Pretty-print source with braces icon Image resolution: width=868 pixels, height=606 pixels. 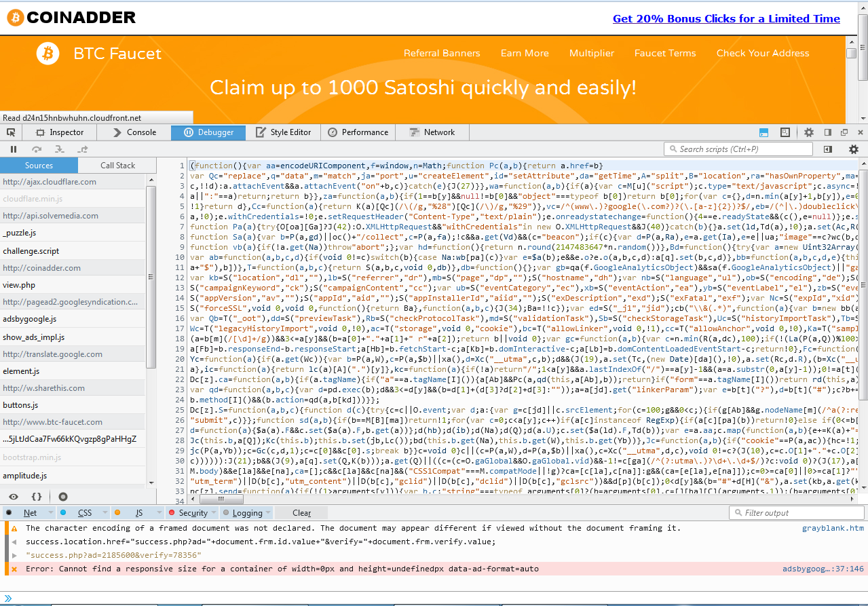coord(37,497)
